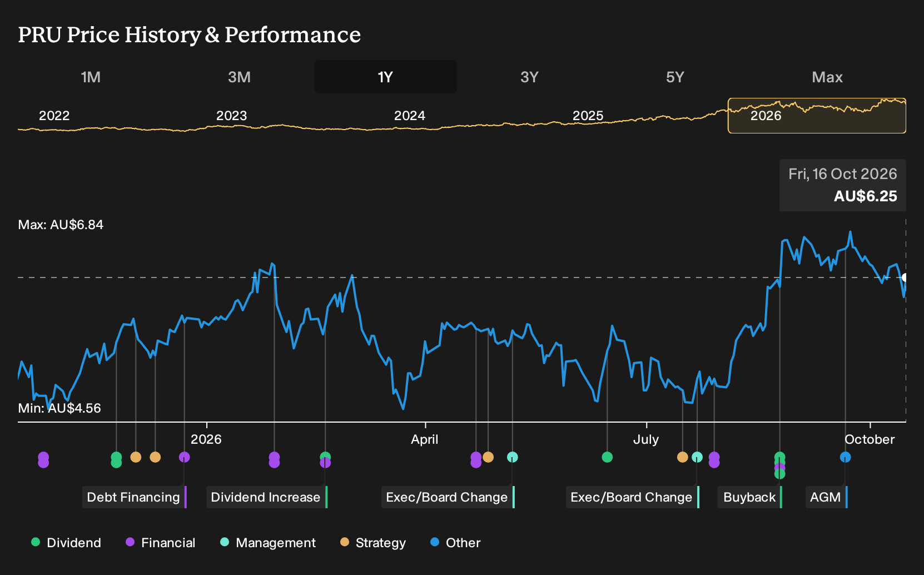924x575 pixels.
Task: Choose the 5Y time range tab
Action: pos(675,77)
